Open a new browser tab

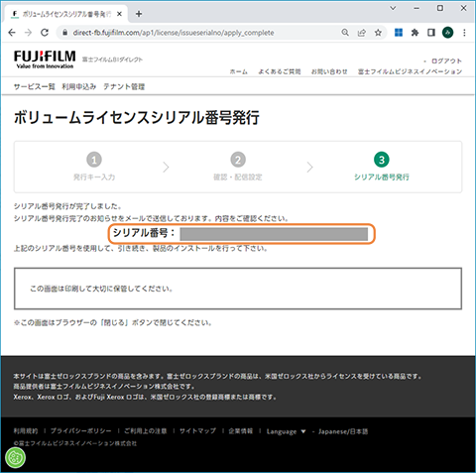[139, 14]
